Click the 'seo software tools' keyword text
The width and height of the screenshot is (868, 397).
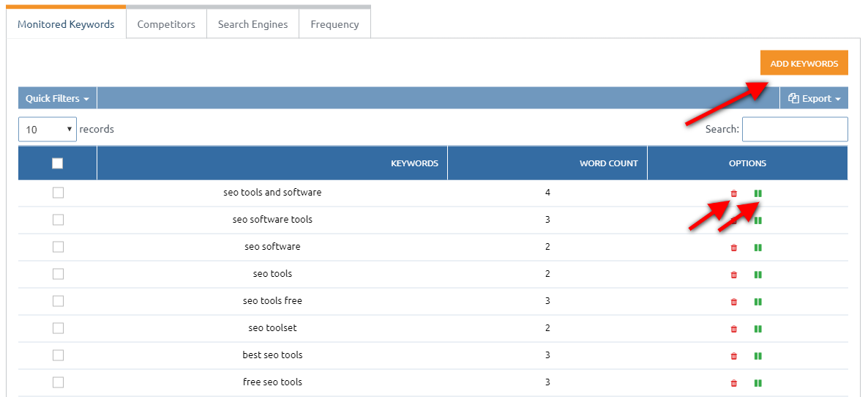(x=272, y=220)
